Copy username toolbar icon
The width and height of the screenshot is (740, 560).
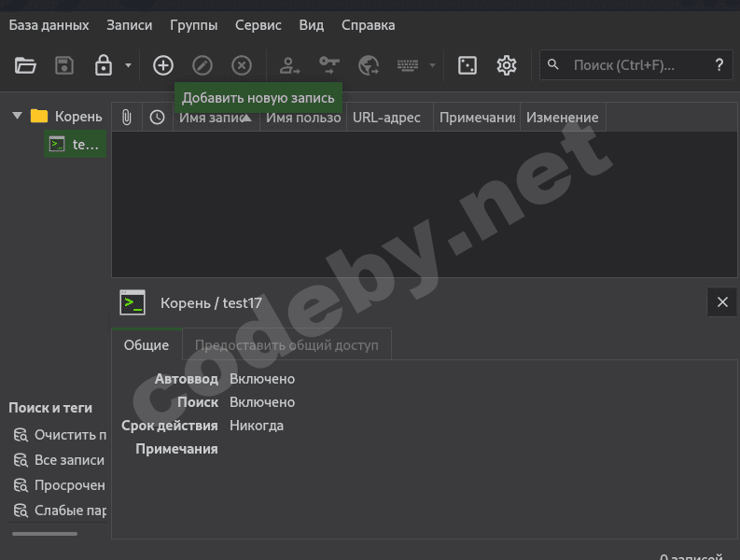289,65
